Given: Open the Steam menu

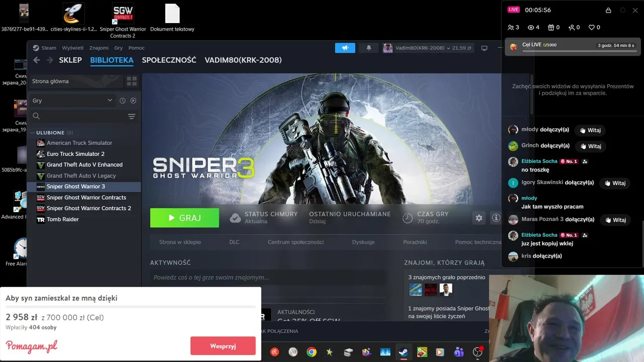Looking at the screenshot, I should pos(48,48).
